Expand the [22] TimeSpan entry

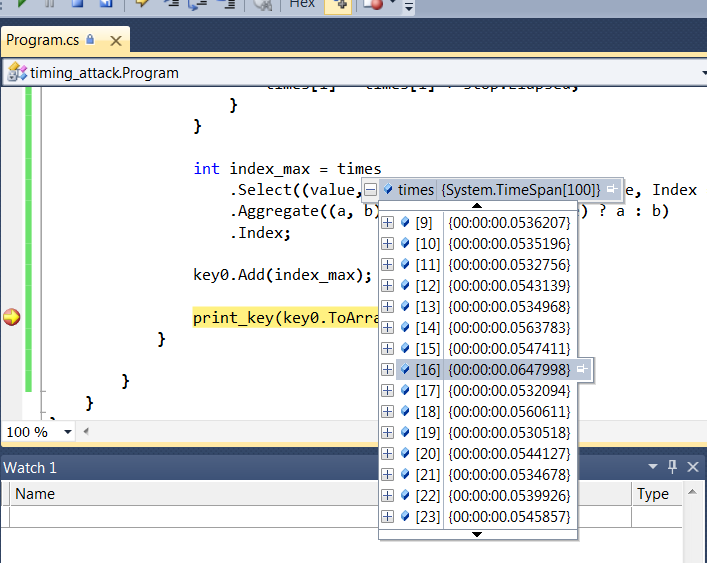[x=387, y=496]
